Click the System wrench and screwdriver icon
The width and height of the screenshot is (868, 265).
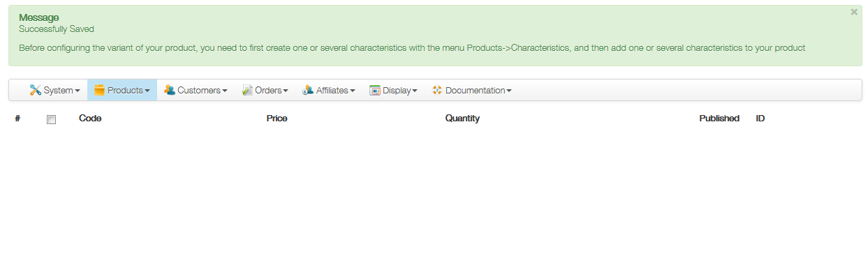pos(36,90)
